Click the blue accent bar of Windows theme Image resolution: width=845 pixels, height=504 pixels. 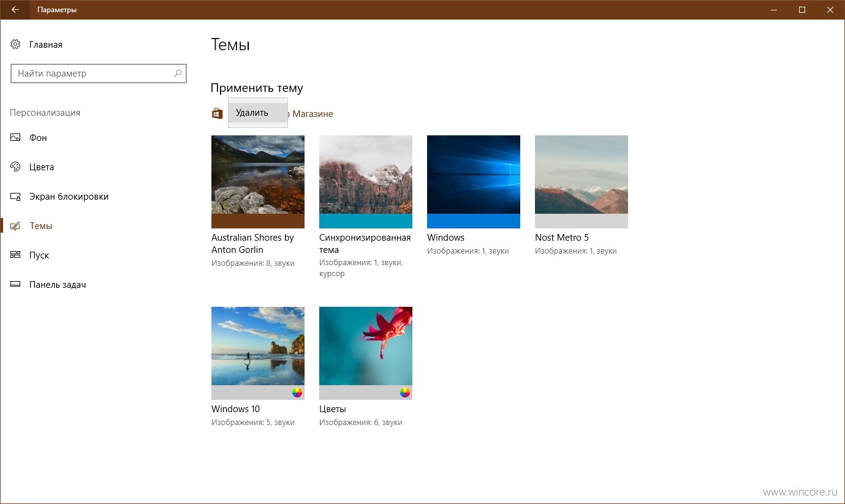[474, 221]
